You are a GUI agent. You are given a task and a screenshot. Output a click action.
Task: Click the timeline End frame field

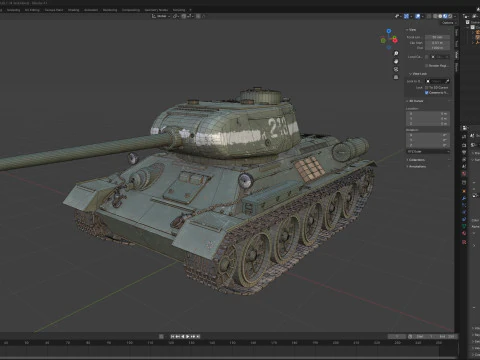[448, 337]
